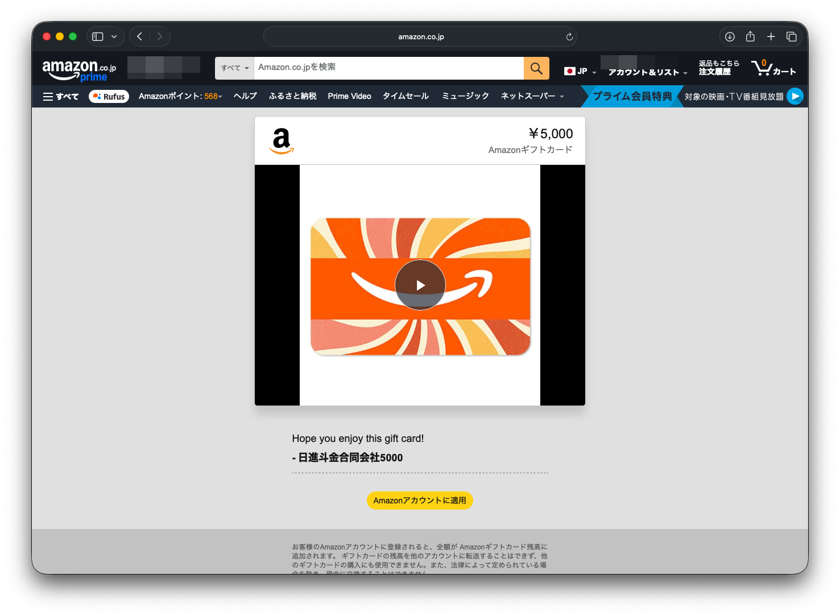
Task: Open the ネットスーパー dropdown
Action: (x=532, y=96)
